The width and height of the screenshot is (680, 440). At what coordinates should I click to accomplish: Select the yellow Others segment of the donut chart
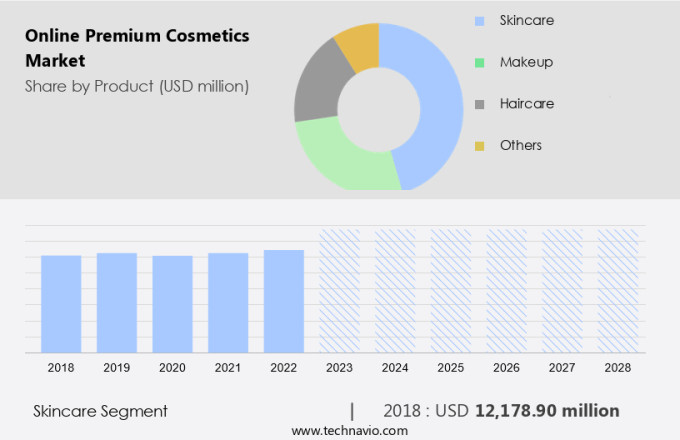360,45
